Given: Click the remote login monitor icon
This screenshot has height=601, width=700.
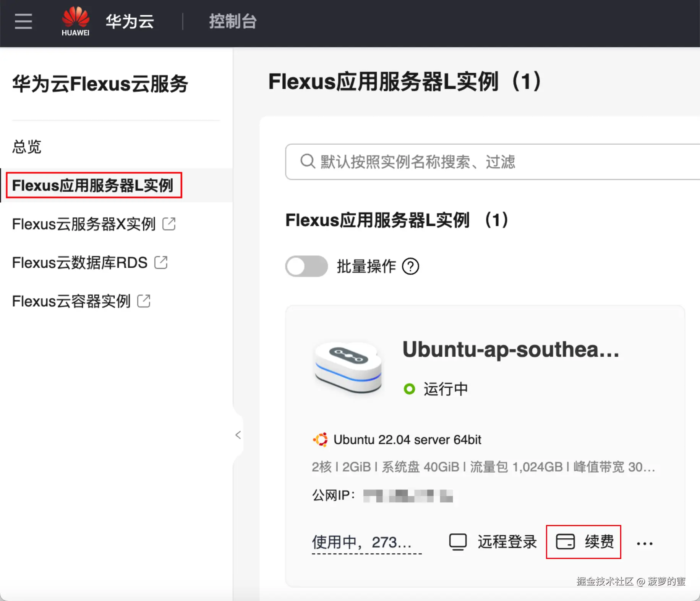Looking at the screenshot, I should (458, 542).
